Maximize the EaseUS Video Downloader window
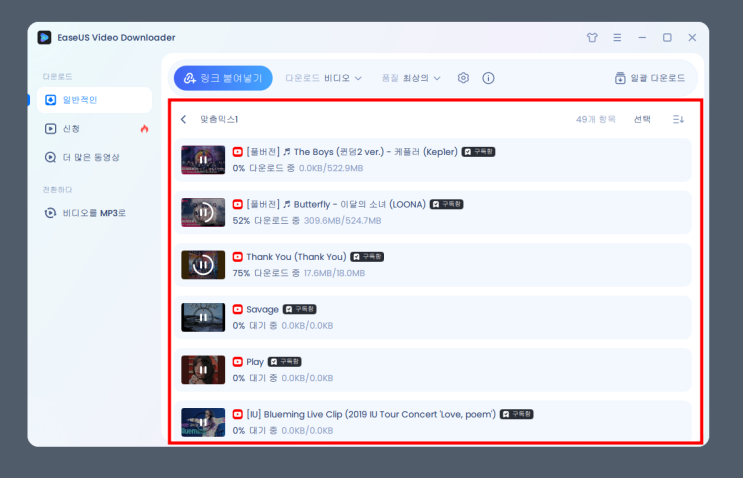Image resolution: width=743 pixels, height=478 pixels. coord(667,37)
